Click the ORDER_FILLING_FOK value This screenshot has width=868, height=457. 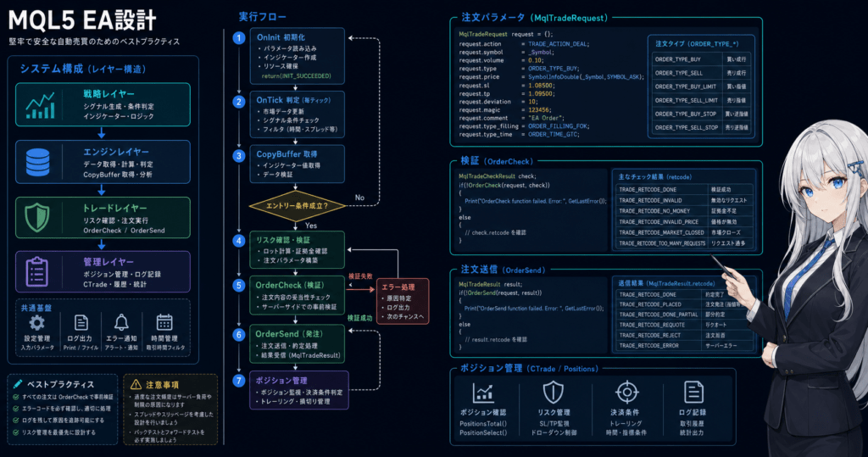pyautogui.click(x=559, y=126)
